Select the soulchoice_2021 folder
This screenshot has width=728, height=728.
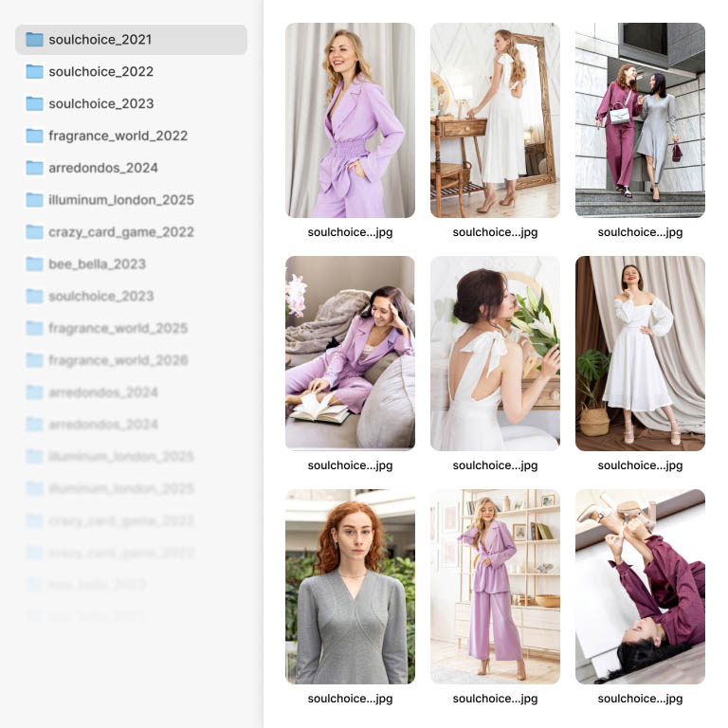pos(131,40)
